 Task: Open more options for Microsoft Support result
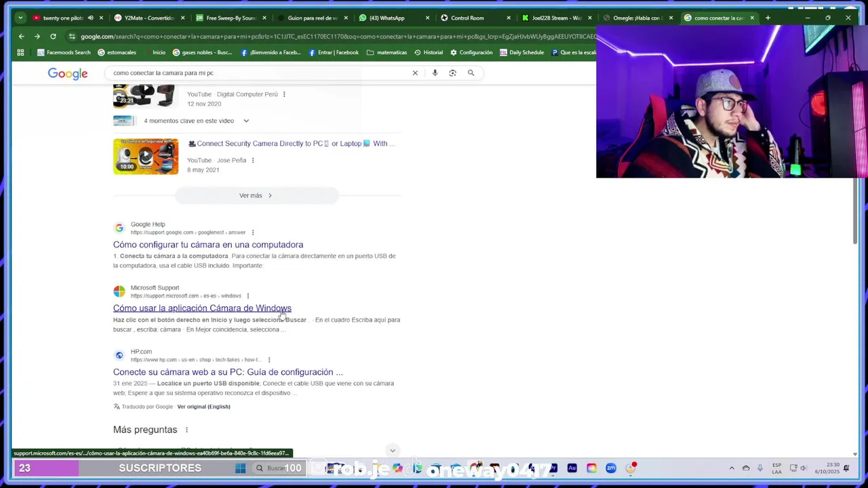[x=248, y=296]
